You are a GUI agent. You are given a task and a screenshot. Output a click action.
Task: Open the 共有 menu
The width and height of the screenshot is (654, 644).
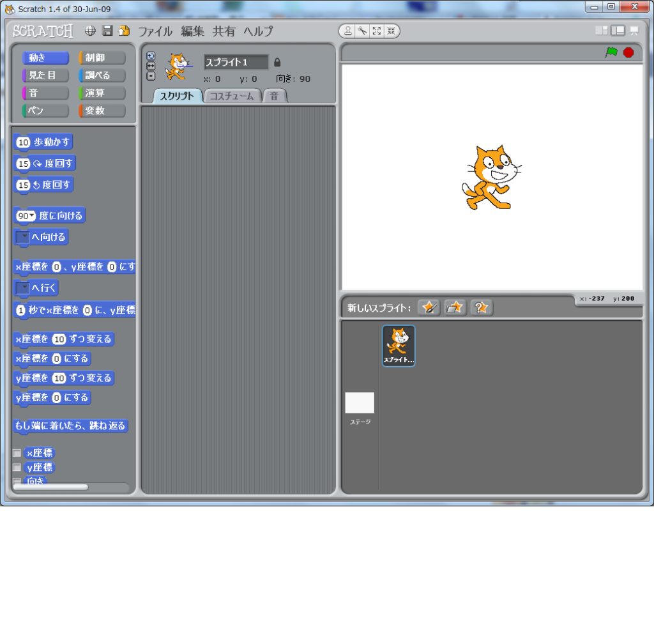(224, 31)
